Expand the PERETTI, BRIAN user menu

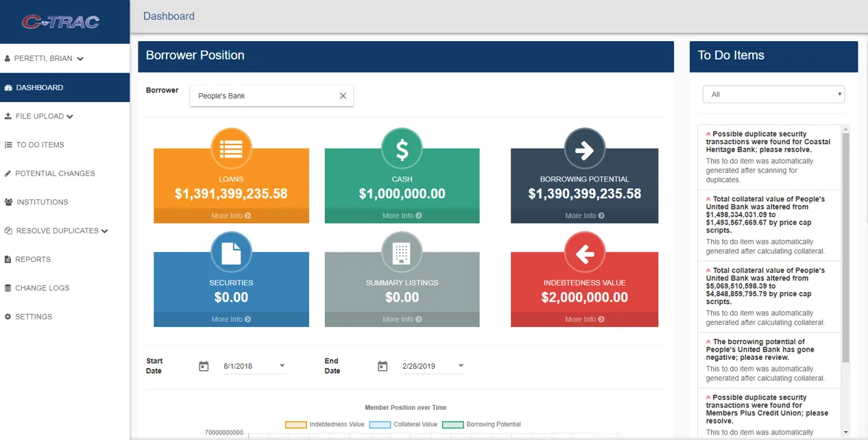pos(80,59)
